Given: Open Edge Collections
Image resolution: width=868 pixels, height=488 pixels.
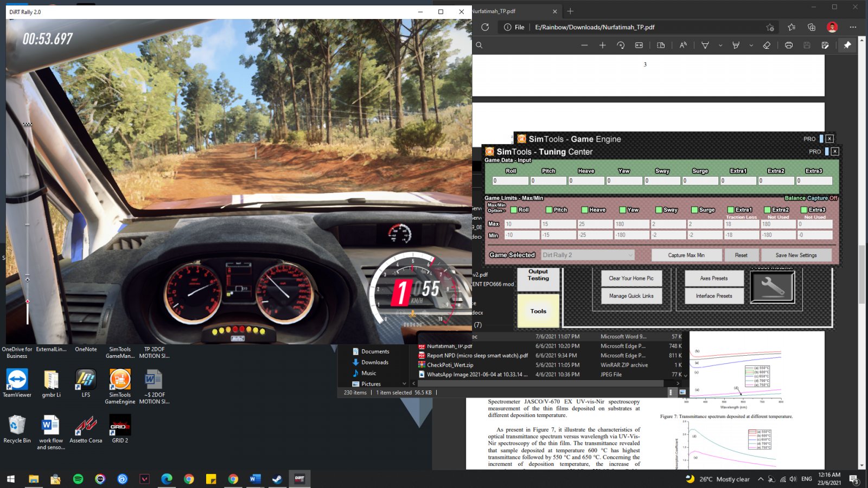Looking at the screenshot, I should 812,27.
